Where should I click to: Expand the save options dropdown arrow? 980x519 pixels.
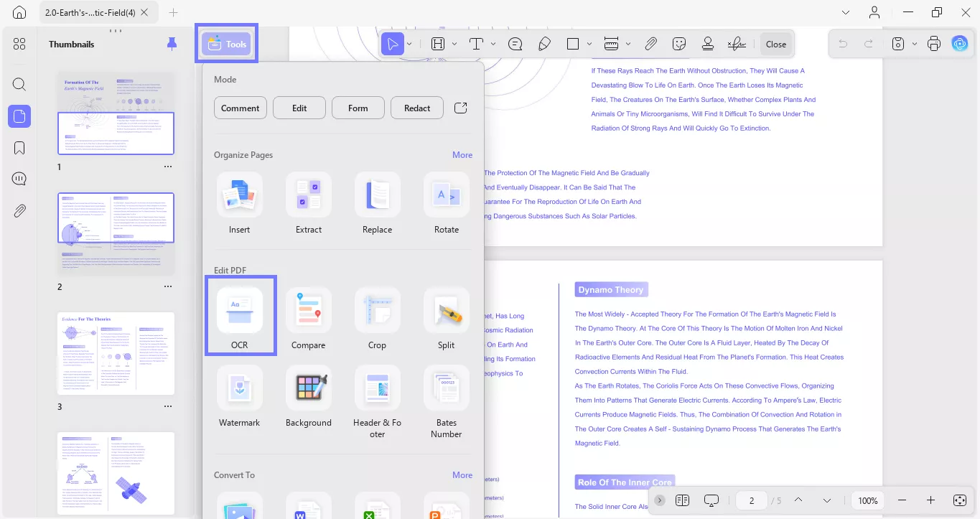click(914, 44)
